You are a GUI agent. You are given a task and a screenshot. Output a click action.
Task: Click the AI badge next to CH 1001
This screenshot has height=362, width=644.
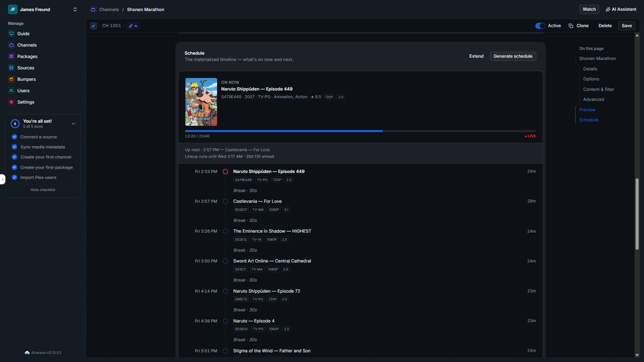coord(133,26)
